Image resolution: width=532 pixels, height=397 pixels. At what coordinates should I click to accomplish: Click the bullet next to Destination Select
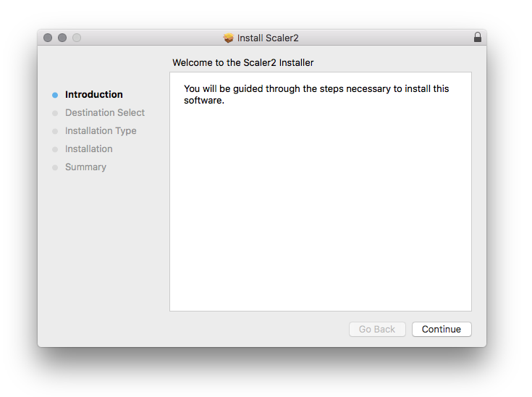pyautogui.click(x=55, y=113)
